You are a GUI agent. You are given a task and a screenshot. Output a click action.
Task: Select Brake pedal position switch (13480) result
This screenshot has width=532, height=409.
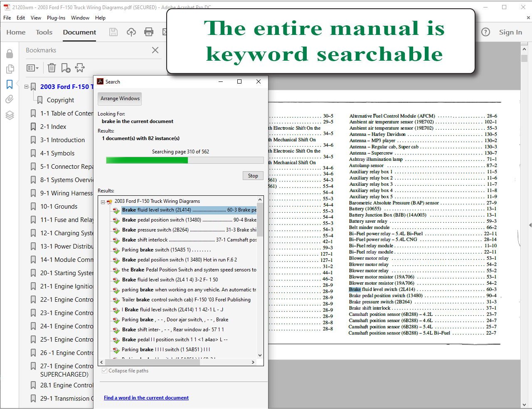point(189,220)
